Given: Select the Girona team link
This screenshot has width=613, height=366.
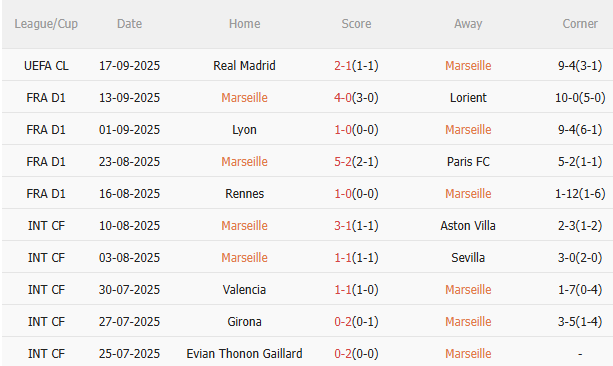Looking at the screenshot, I should (x=244, y=322).
